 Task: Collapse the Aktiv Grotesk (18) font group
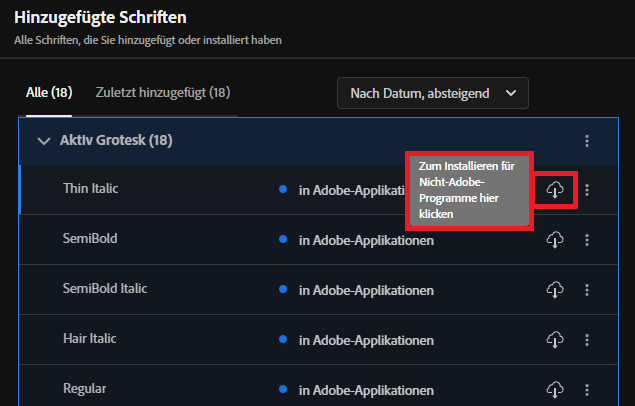(44, 141)
